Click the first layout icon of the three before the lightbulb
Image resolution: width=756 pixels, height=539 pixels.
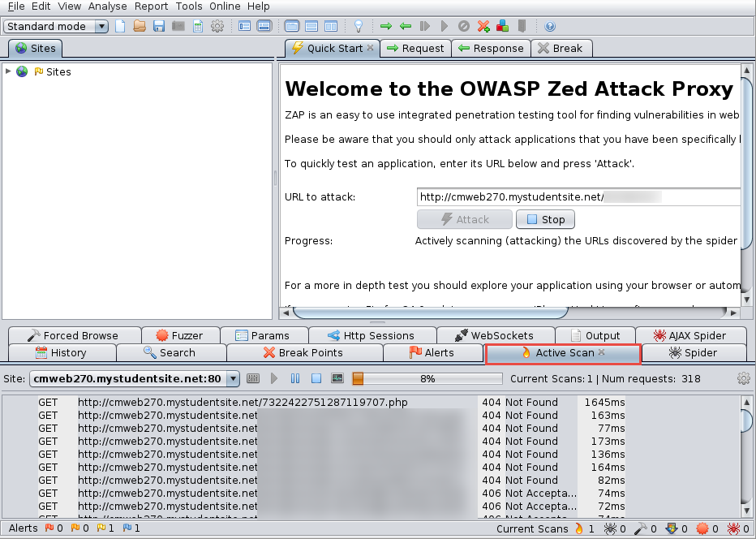click(292, 26)
